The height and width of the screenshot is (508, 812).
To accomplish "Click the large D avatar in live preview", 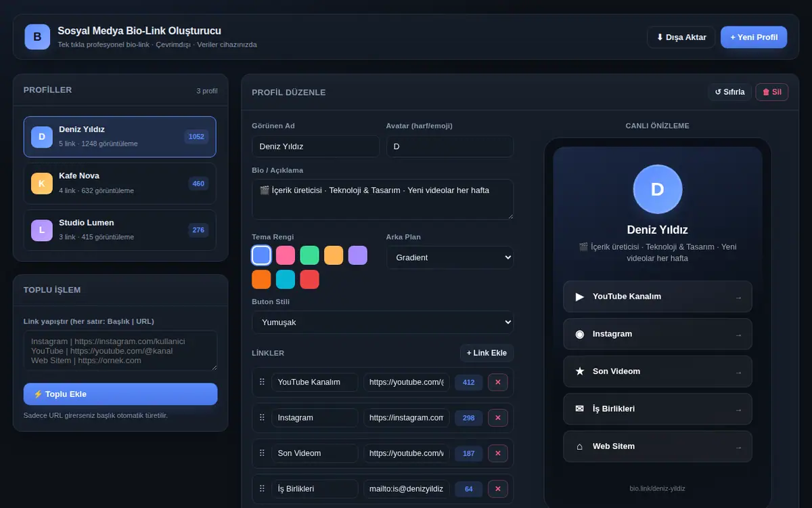I will point(657,189).
